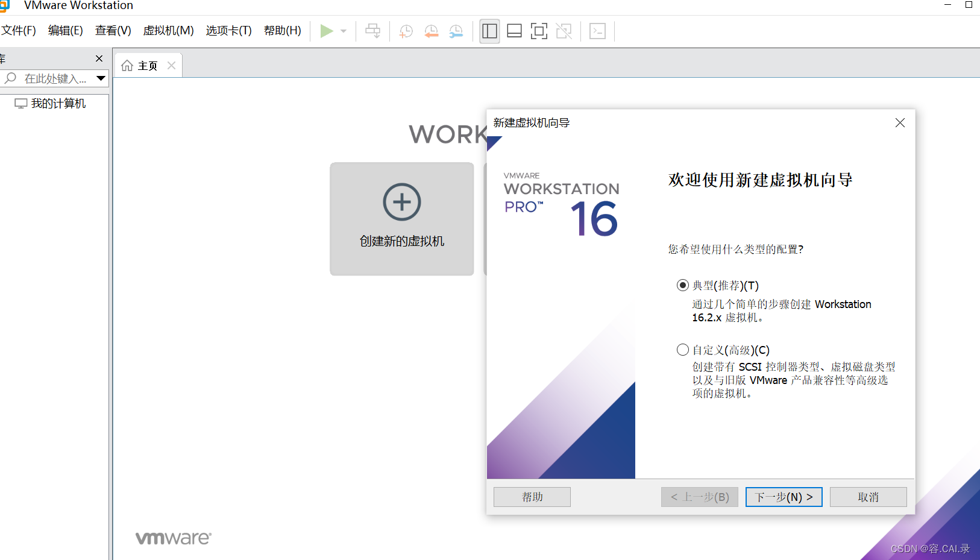
Task: Select the 自定义(高级)(C) radio option
Action: coord(683,350)
